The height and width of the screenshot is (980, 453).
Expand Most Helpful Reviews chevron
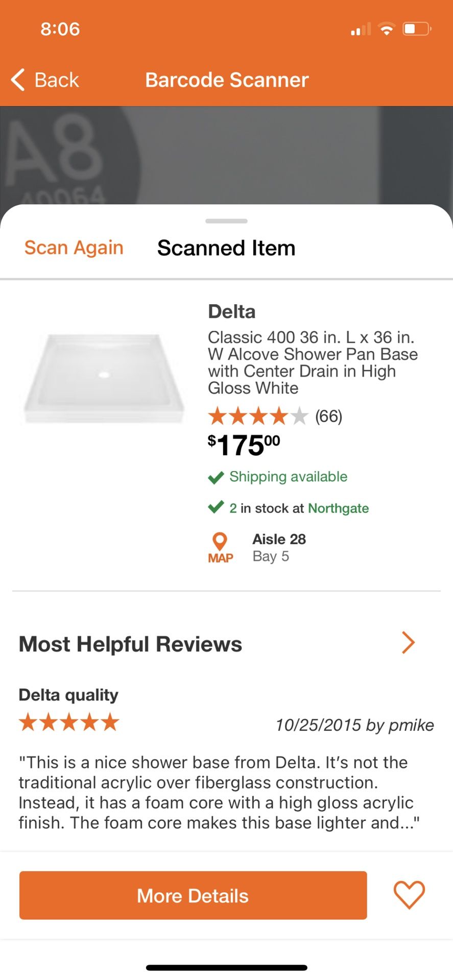pos(408,643)
